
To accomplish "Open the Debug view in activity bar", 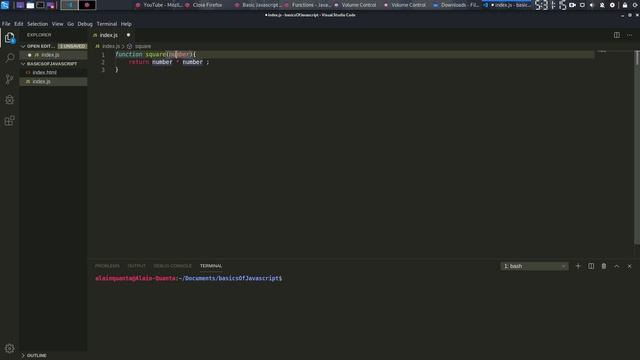I will 9,100.
